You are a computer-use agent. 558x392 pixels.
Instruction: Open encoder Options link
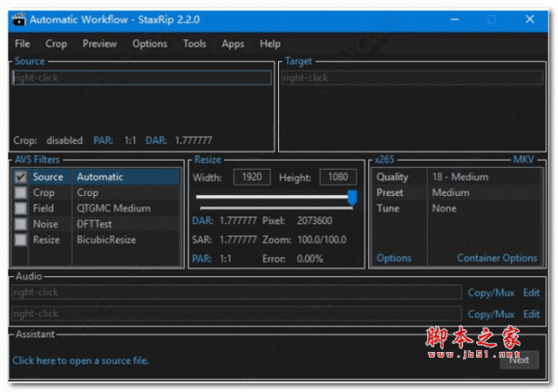coord(394,258)
